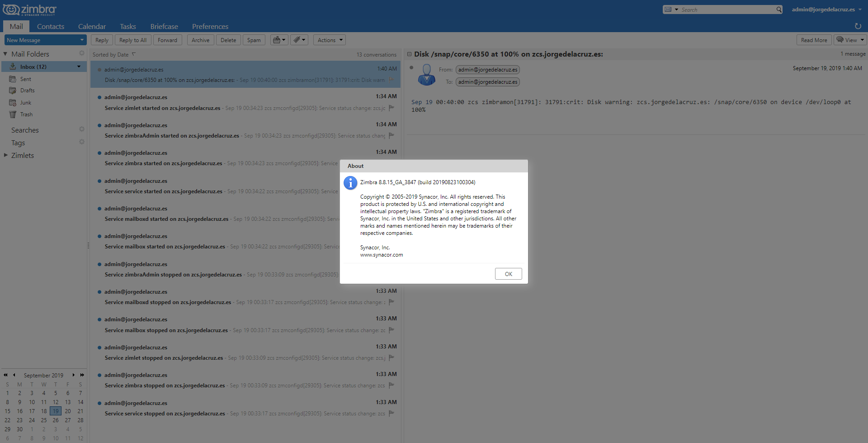868x443 pixels.
Task: Click the Sent folder icon
Action: pyautogui.click(x=13, y=79)
